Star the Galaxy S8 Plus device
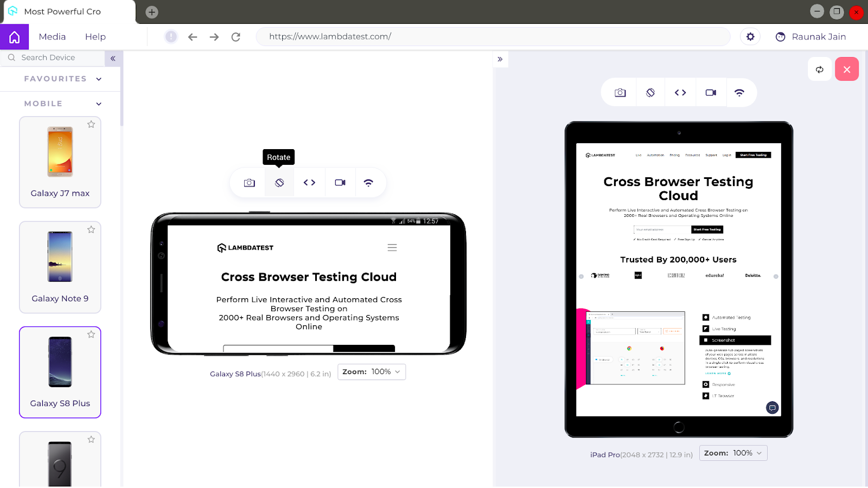This screenshot has height=488, width=868. click(91, 335)
